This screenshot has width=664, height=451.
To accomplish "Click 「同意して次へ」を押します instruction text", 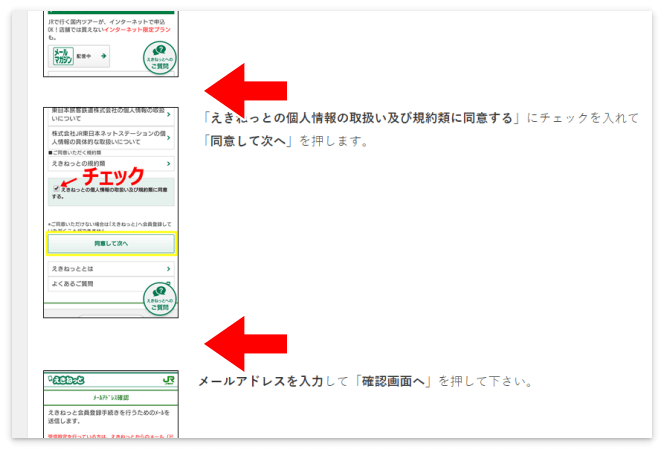I will [x=286, y=141].
